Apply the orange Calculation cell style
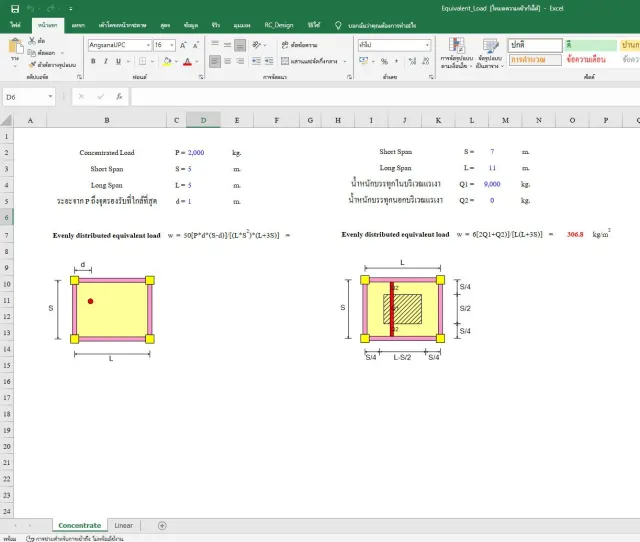 point(535,60)
